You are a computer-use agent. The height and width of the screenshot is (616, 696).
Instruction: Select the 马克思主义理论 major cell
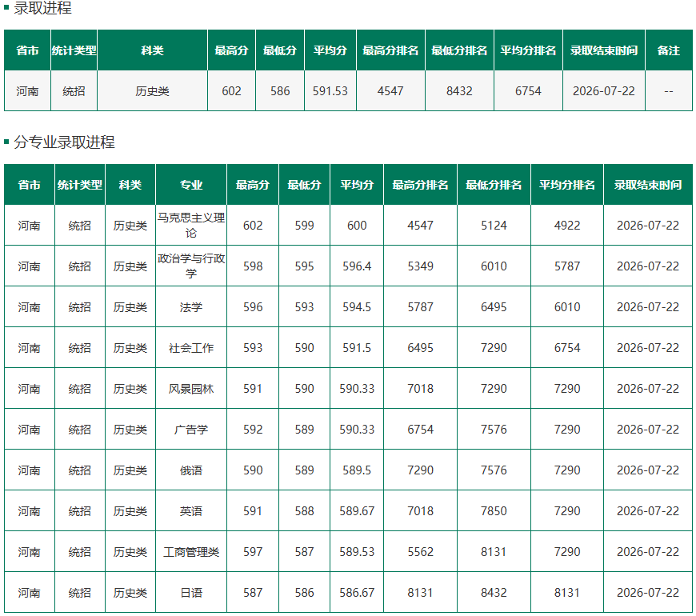tap(191, 225)
